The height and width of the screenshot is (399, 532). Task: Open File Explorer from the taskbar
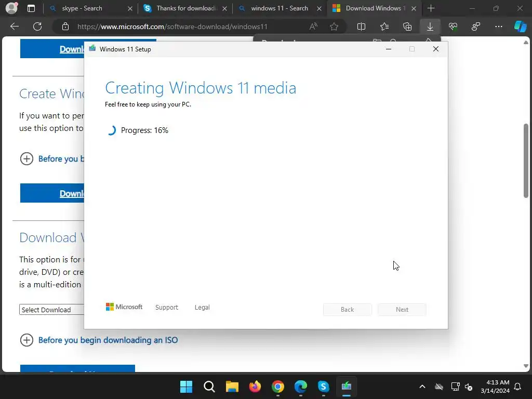[232, 387]
